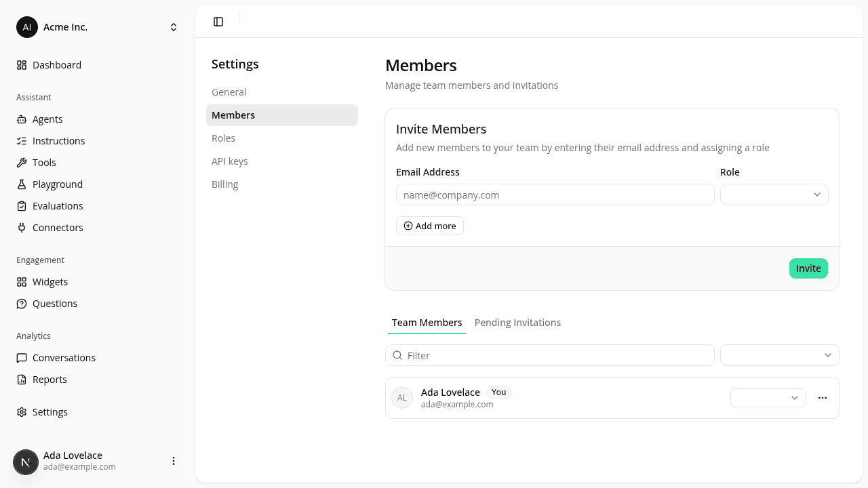The height and width of the screenshot is (488, 868).
Task: Open Roles settings section
Action: 282,138
